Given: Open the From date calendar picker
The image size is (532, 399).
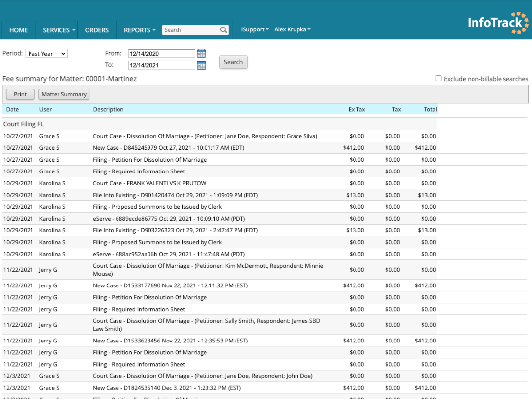Looking at the screenshot, I should point(201,54).
